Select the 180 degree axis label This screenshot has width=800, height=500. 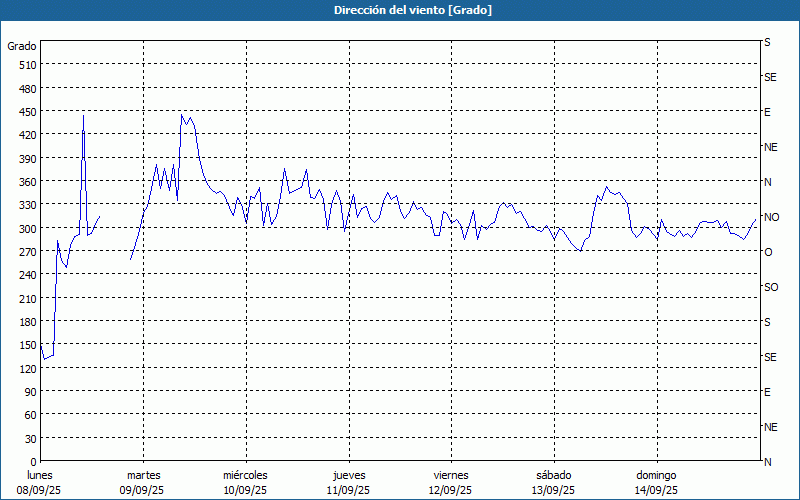click(26, 322)
